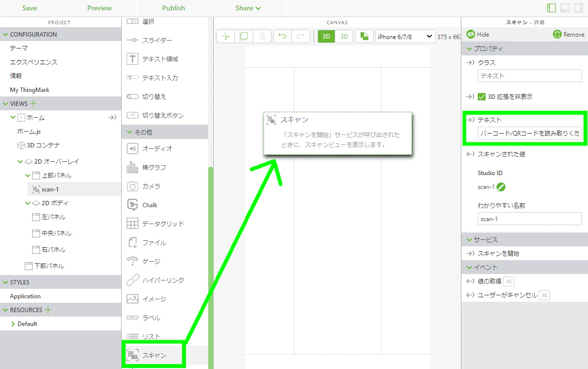Screen dimensions: 588x369
Task: Toggle the 3D 拡張を非表示 checkbox
Action: pos(482,97)
